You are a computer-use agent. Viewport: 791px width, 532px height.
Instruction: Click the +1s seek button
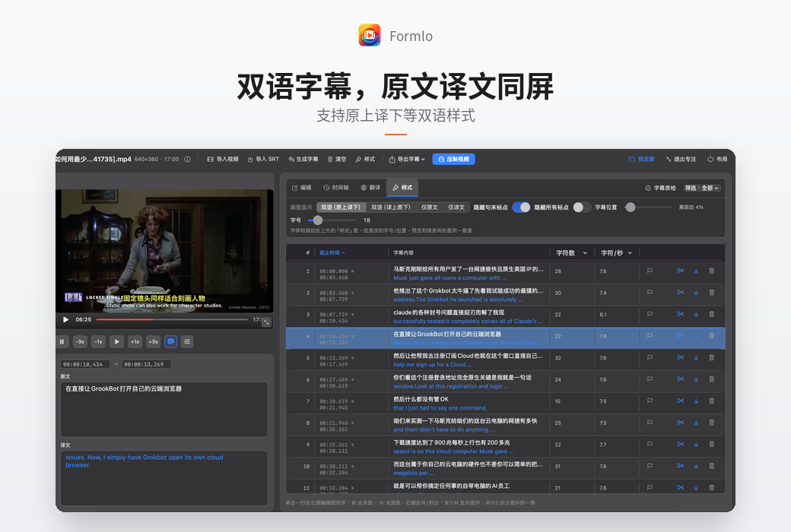click(135, 342)
